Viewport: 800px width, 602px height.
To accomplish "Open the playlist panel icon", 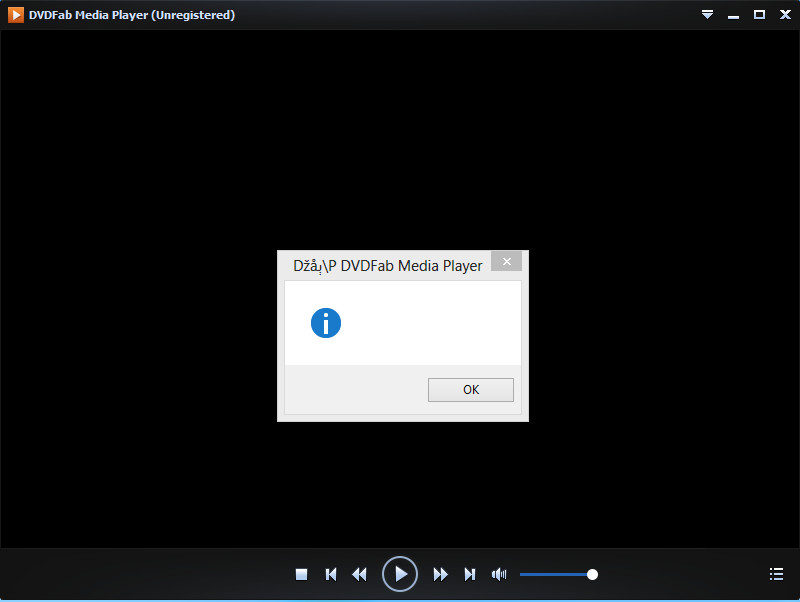I will 776,574.
